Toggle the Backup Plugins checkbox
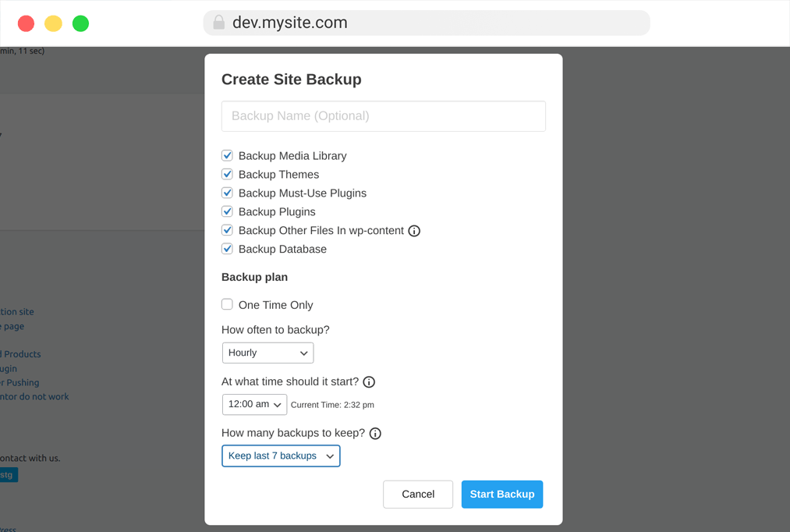Screen dimensions: 790x532 pyautogui.click(x=227, y=211)
